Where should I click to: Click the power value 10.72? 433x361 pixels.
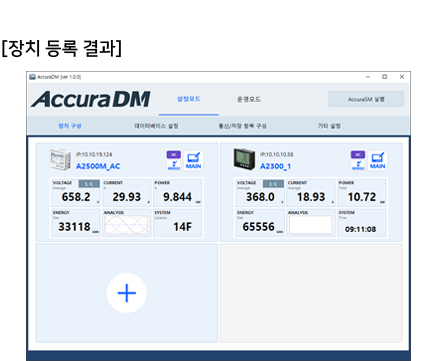362,197
